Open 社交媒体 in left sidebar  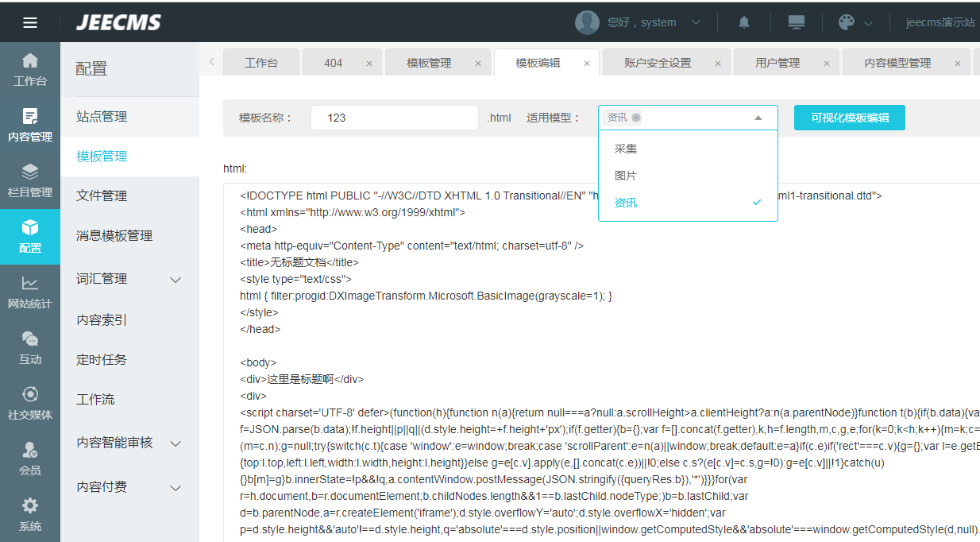30,404
